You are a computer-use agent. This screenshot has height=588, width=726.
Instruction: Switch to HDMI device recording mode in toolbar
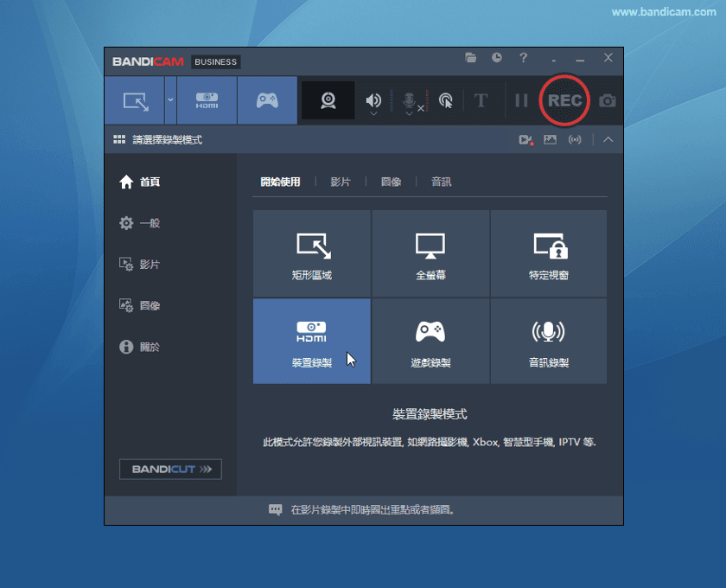click(x=207, y=100)
